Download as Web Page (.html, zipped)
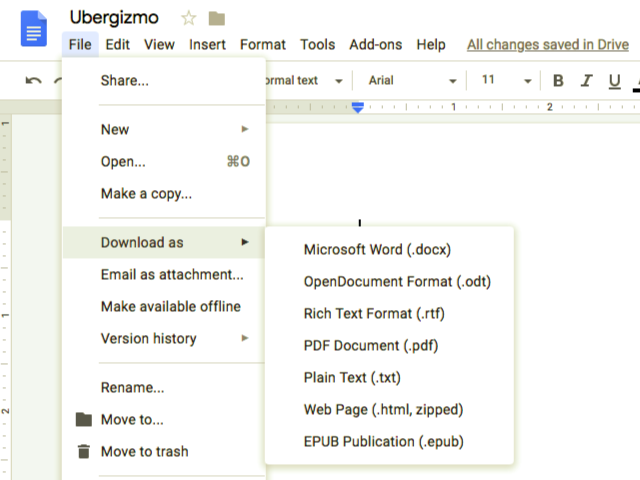 pos(389,409)
